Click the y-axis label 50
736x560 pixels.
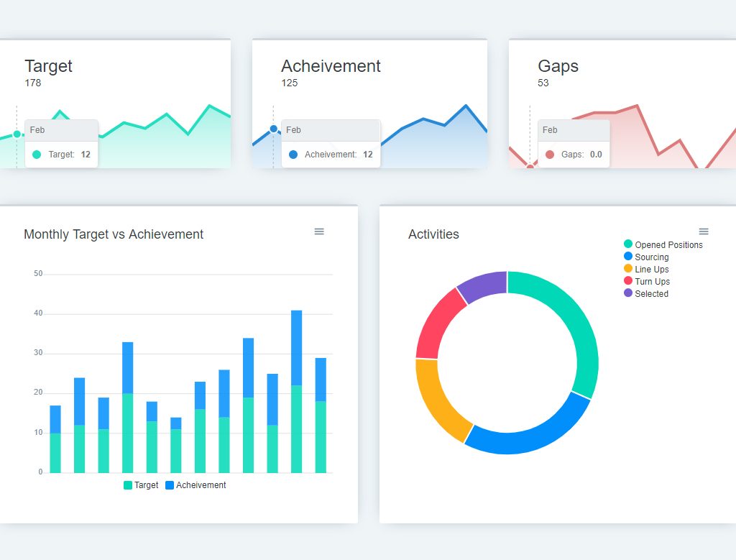pyautogui.click(x=38, y=274)
